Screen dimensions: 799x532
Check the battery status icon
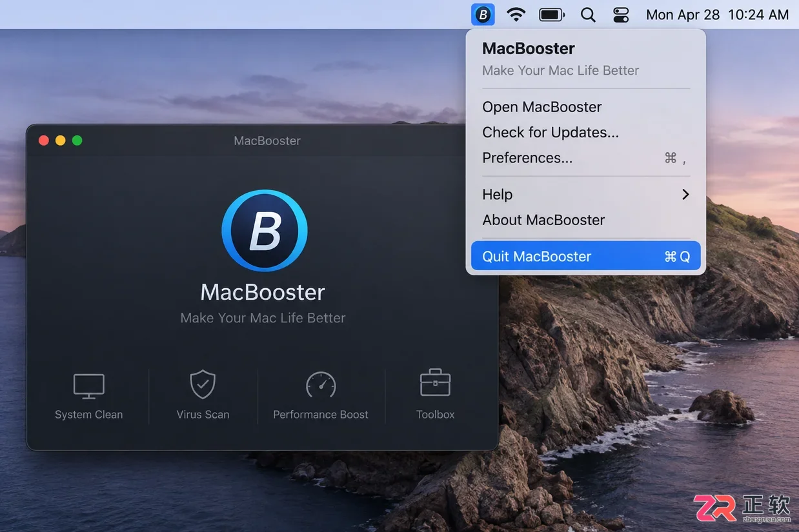[x=552, y=14]
